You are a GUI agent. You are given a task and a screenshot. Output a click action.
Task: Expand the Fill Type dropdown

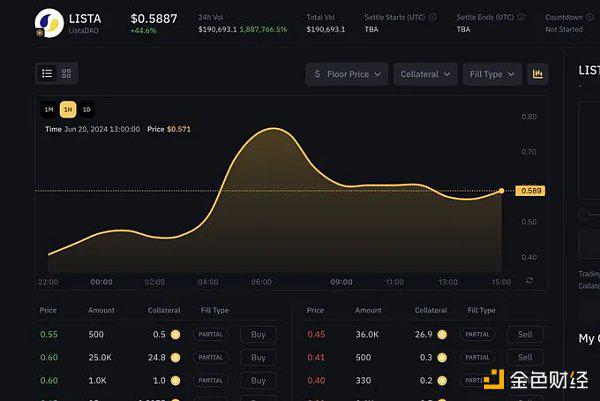pos(492,74)
